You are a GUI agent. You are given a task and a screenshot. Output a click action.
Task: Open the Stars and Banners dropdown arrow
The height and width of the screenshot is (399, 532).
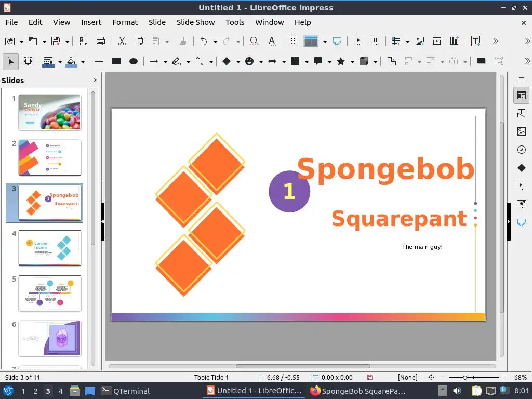point(352,62)
